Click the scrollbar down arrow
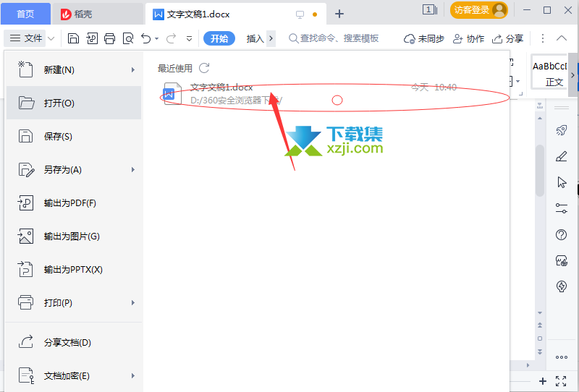579x392 pixels. (540, 312)
